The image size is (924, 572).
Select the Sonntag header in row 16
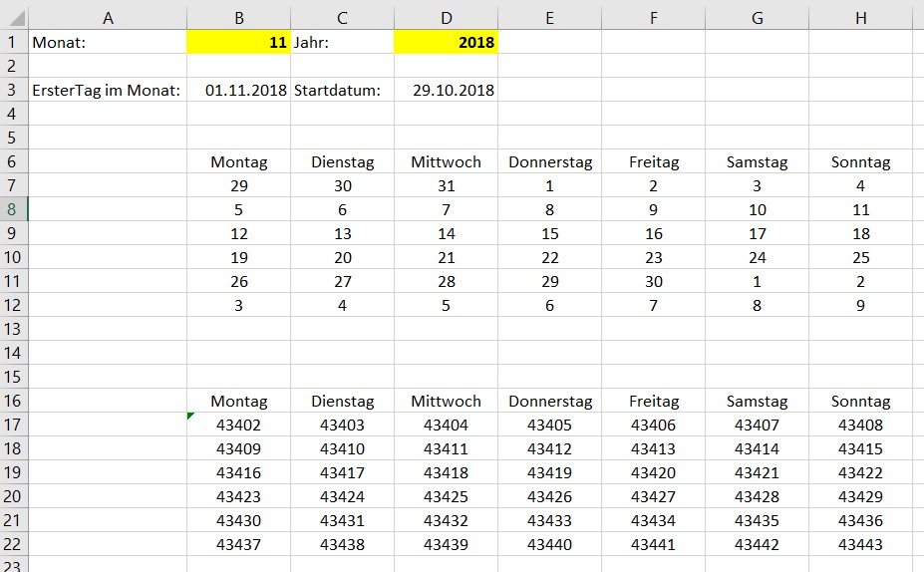tap(860, 401)
